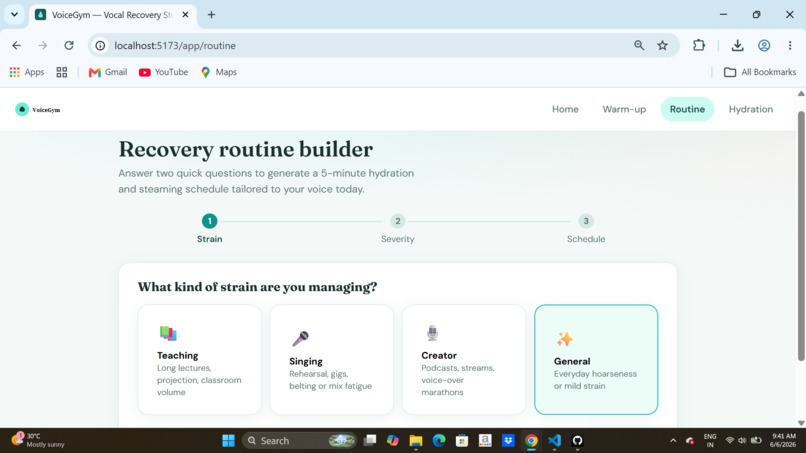Open the YouTube bookmark
The width and height of the screenshot is (806, 453).
(x=163, y=72)
